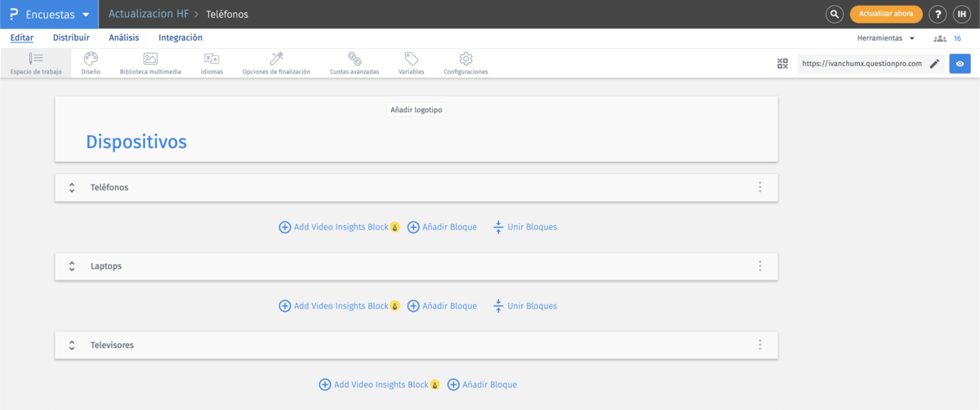
Task: Add Video Insights Block below Laptops
Action: (339, 306)
